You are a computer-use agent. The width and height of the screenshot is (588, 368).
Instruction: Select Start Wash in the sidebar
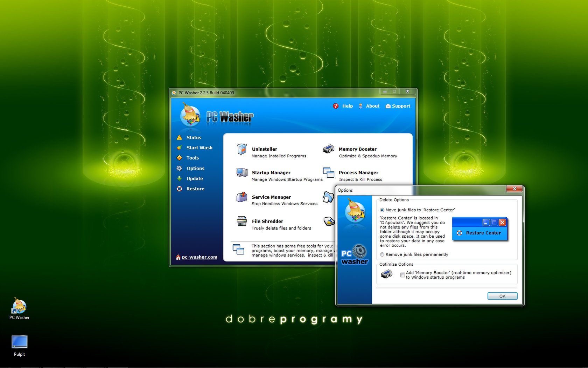coord(199,148)
